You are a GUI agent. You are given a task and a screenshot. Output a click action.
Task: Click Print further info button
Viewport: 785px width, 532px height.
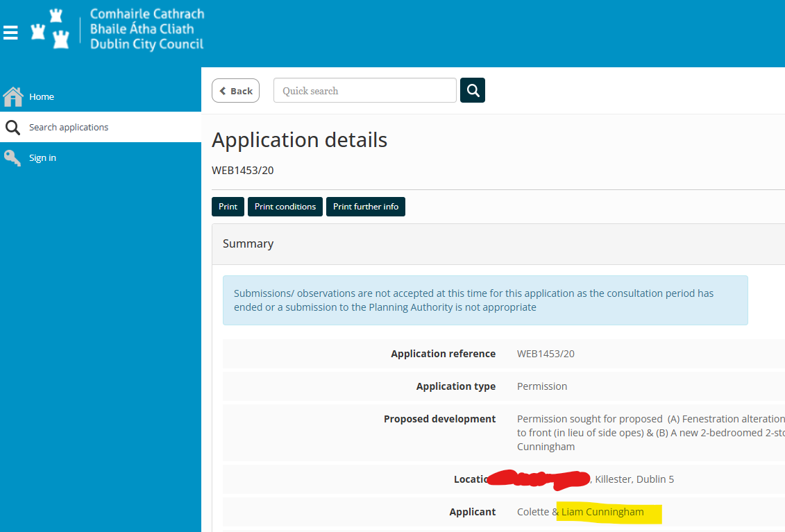point(366,207)
